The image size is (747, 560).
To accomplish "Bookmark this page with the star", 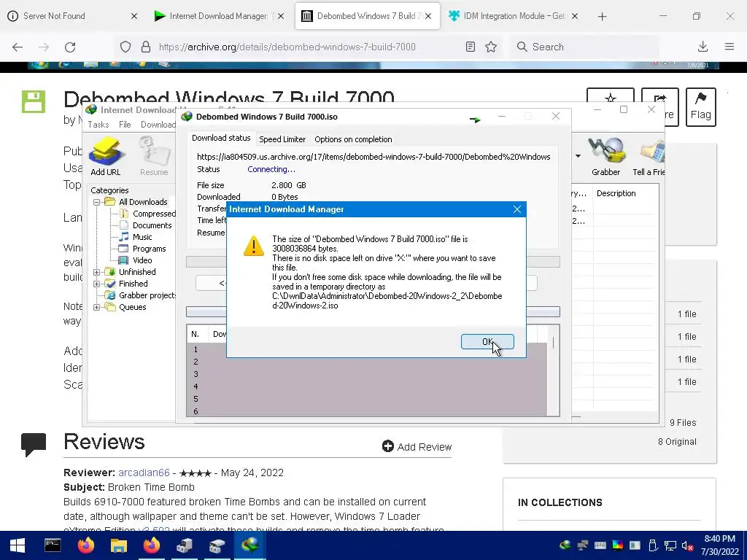I will point(491,47).
